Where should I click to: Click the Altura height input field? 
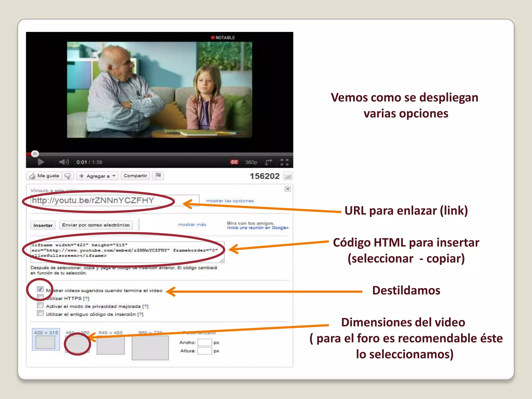tap(205, 351)
